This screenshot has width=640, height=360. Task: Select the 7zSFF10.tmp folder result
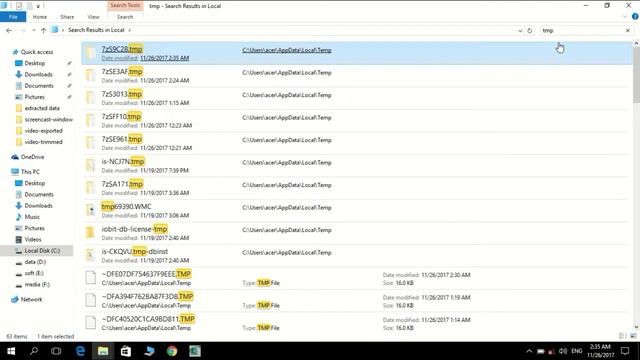click(356, 121)
